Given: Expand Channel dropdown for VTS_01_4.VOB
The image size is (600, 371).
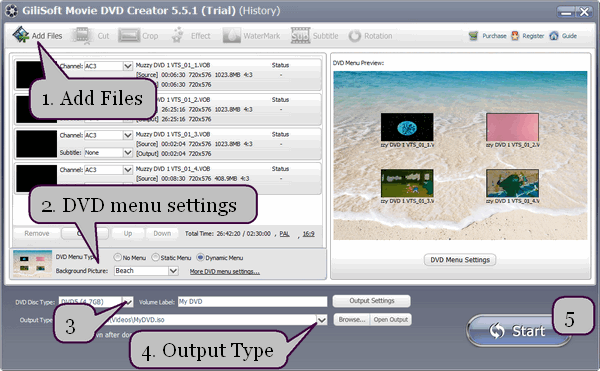Looking at the screenshot, I should pyautogui.click(x=128, y=169).
